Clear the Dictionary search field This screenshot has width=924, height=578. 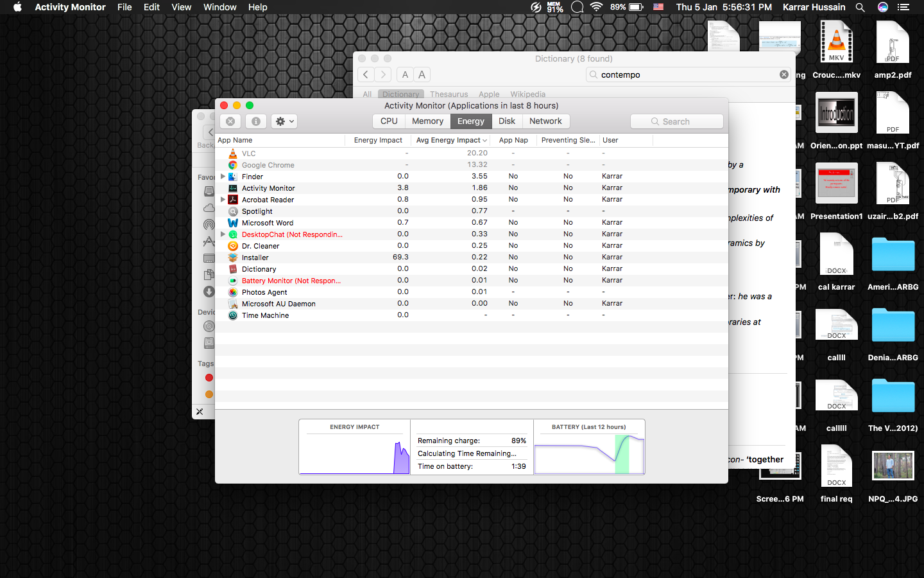coord(784,74)
